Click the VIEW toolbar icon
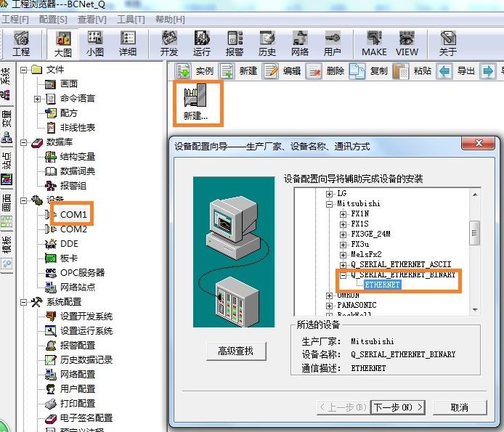The image size is (504, 432). click(x=407, y=44)
